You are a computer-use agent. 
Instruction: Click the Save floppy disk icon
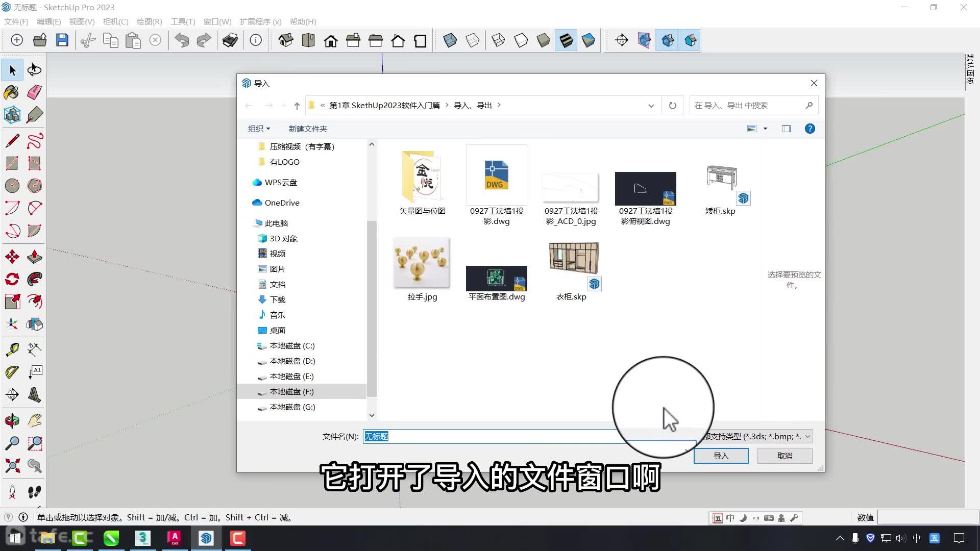click(62, 40)
